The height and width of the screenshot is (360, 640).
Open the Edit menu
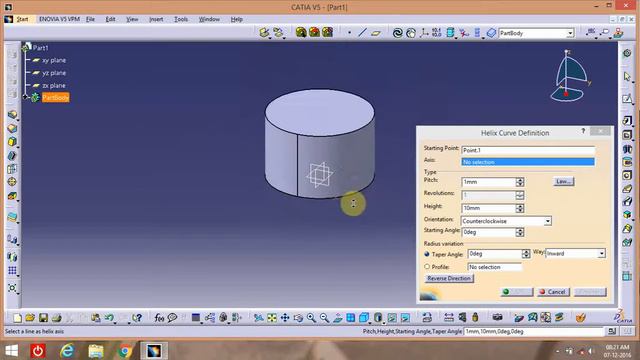110,19
